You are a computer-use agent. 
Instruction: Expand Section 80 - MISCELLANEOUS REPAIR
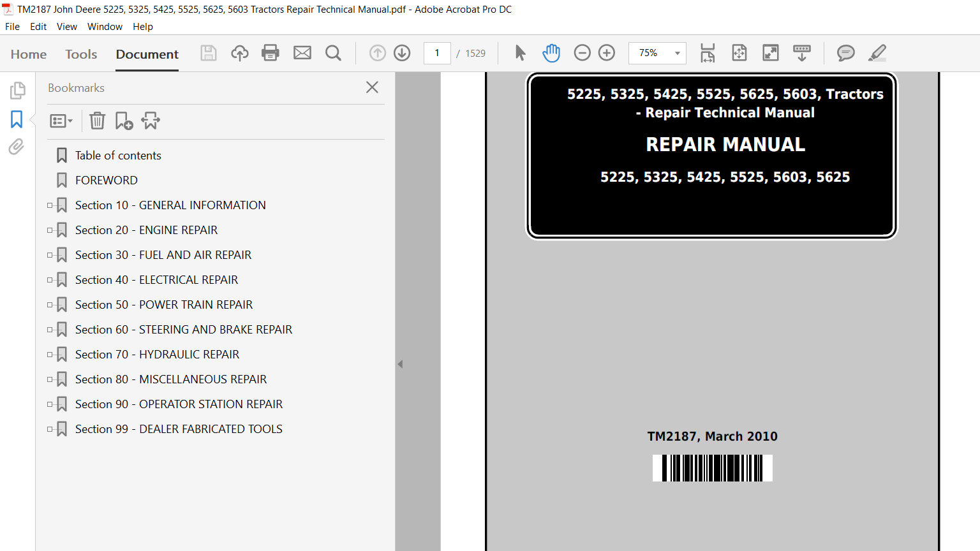point(50,379)
